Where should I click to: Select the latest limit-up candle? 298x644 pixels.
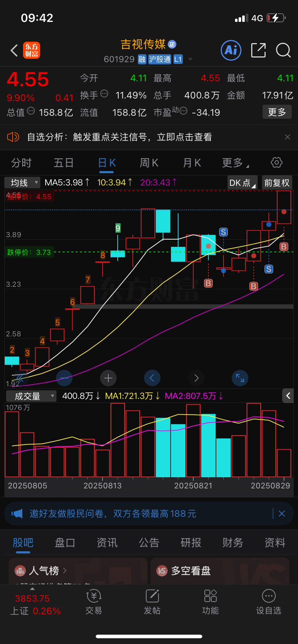pyautogui.click(x=284, y=207)
